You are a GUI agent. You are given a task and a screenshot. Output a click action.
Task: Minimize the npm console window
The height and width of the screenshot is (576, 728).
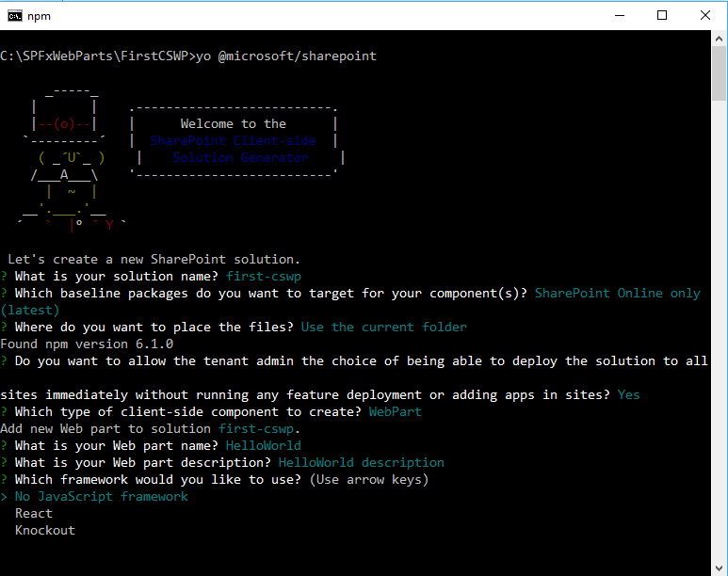pos(618,15)
